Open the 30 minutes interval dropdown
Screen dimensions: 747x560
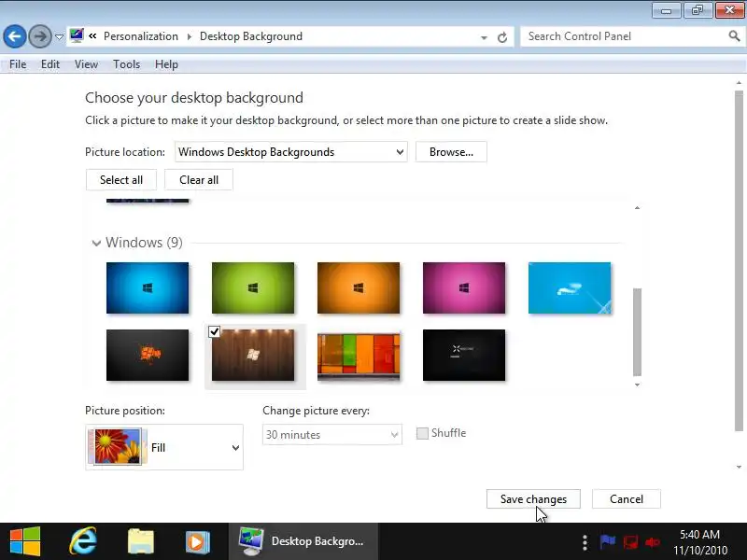coord(332,435)
